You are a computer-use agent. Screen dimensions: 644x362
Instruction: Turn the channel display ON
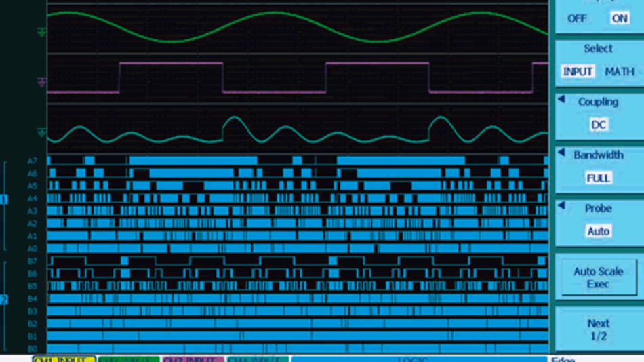tap(620, 18)
